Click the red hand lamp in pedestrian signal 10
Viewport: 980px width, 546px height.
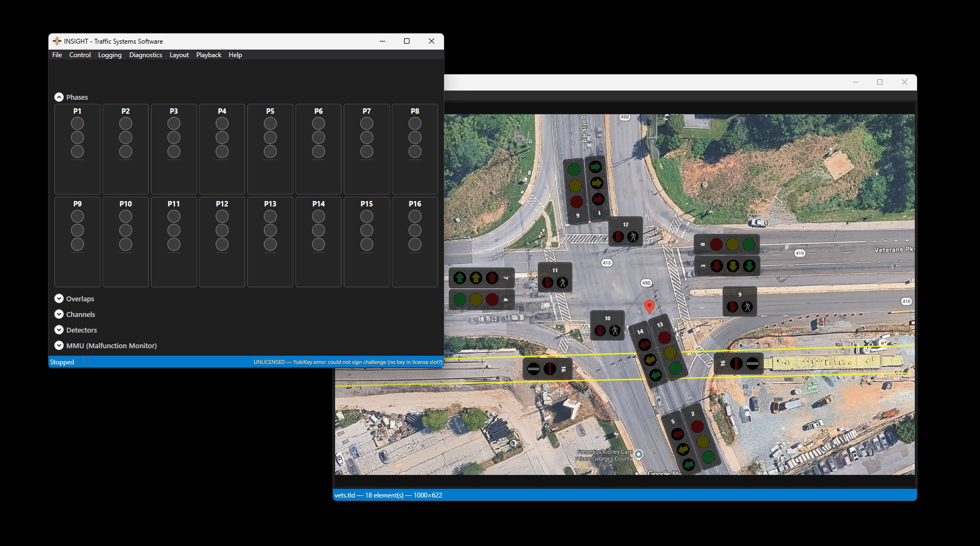pos(600,330)
